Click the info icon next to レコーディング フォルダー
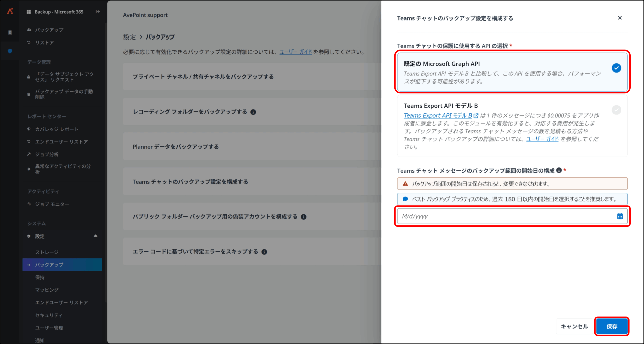Image resolution: width=644 pixels, height=344 pixels. coord(253,112)
